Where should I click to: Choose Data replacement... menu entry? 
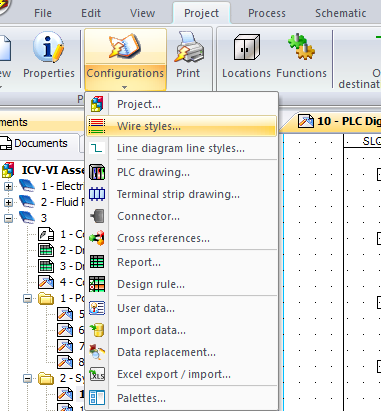182,352
